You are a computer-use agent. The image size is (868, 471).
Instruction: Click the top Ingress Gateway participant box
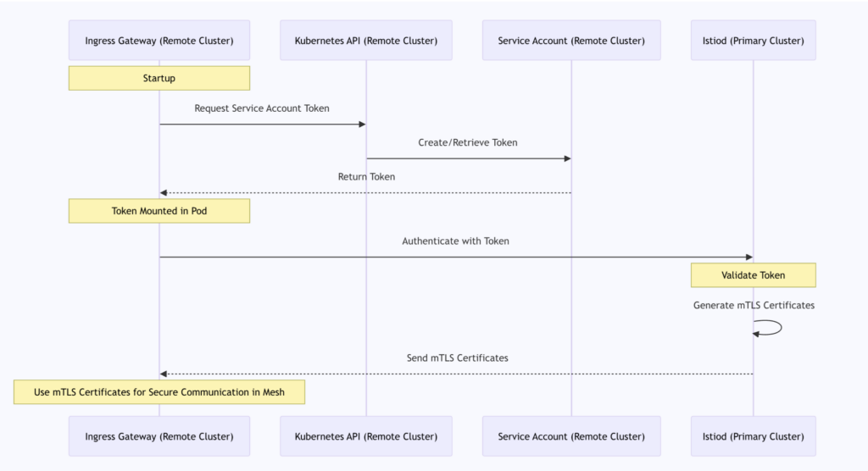click(159, 41)
